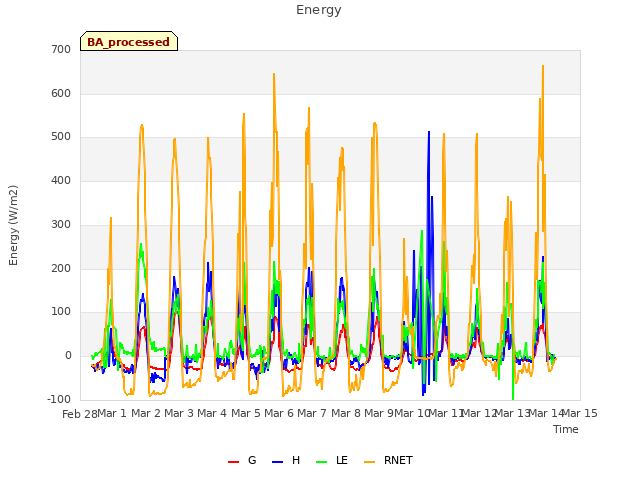The image size is (640, 480).
Task: Click the Mar 2 axis tick label
Action: 146,413
